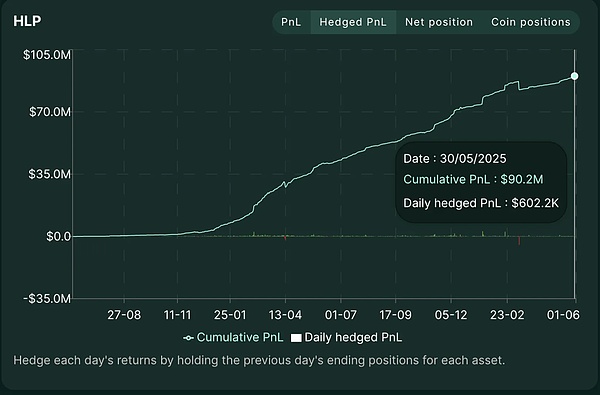600x395 pixels.
Task: Click the 01-06 x-axis date label
Action: [x=563, y=315]
